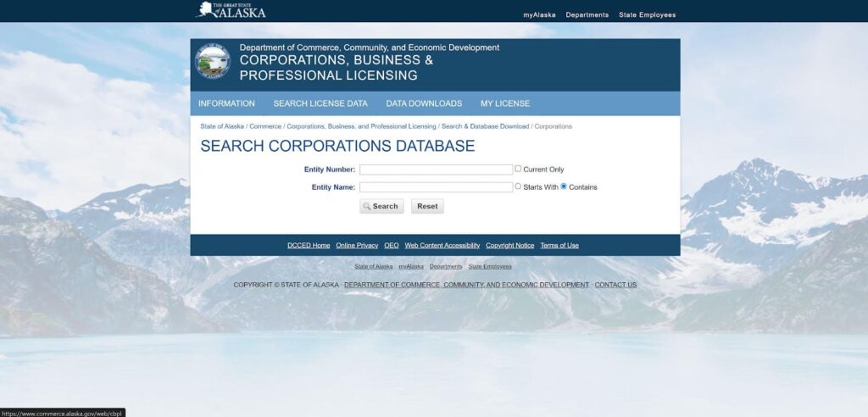
Task: Open Departments link in top bar
Action: (x=587, y=14)
